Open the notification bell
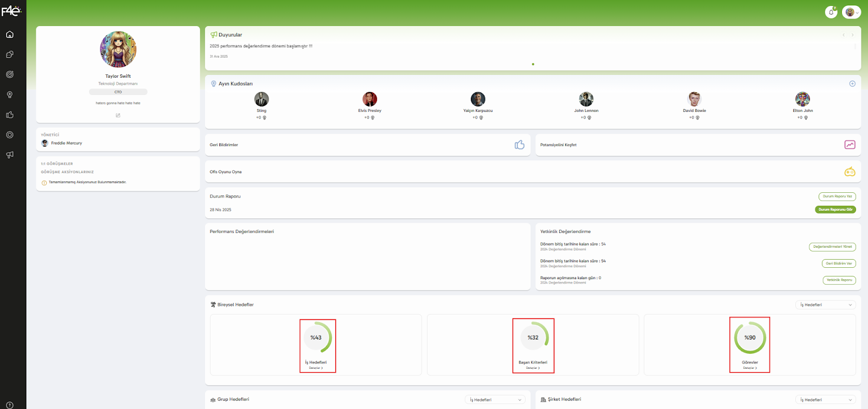This screenshot has height=409, width=868. coord(831,12)
